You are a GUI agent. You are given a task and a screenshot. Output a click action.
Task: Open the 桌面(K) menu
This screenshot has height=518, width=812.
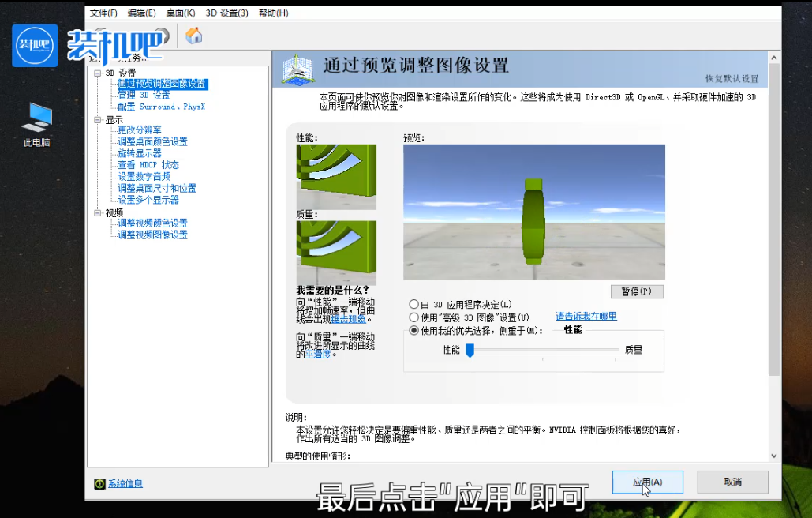(x=179, y=13)
